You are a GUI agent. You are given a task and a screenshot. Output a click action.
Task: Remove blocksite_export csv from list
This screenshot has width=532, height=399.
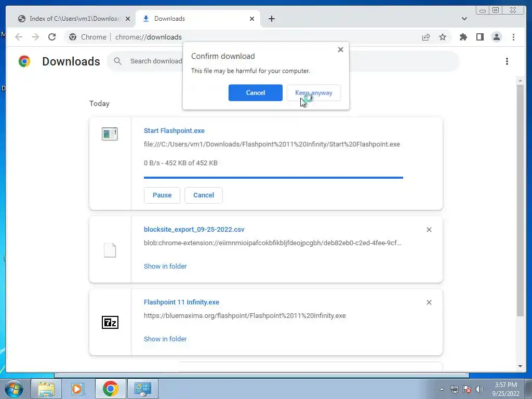tap(429, 230)
